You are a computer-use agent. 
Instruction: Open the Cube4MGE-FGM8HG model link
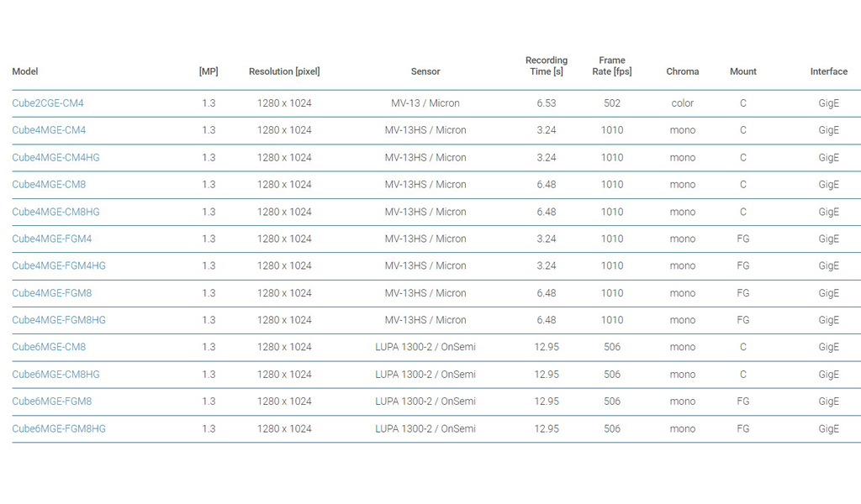click(59, 320)
